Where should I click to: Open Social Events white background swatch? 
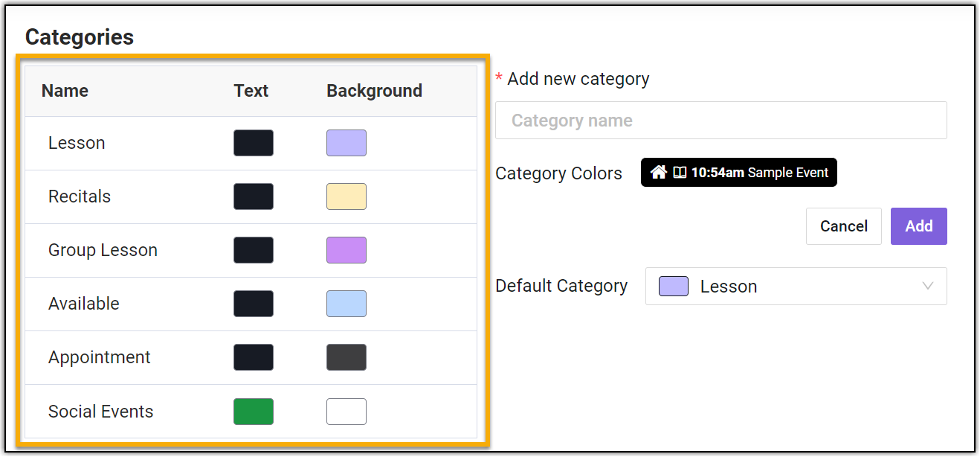coord(346,412)
